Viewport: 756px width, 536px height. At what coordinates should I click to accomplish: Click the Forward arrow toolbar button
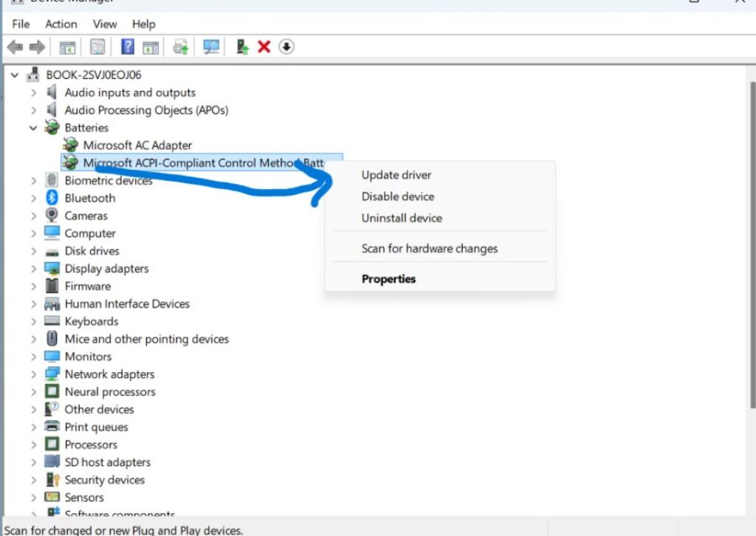click(x=37, y=47)
